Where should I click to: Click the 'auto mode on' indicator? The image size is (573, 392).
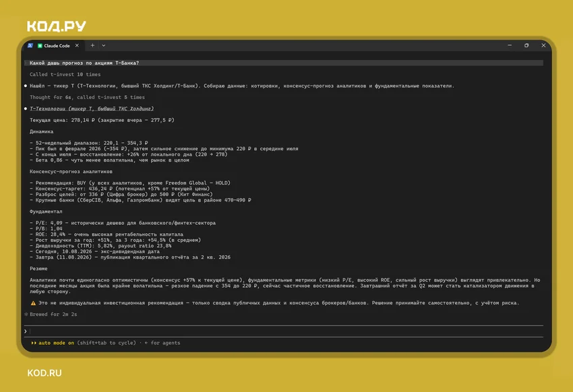click(56, 343)
